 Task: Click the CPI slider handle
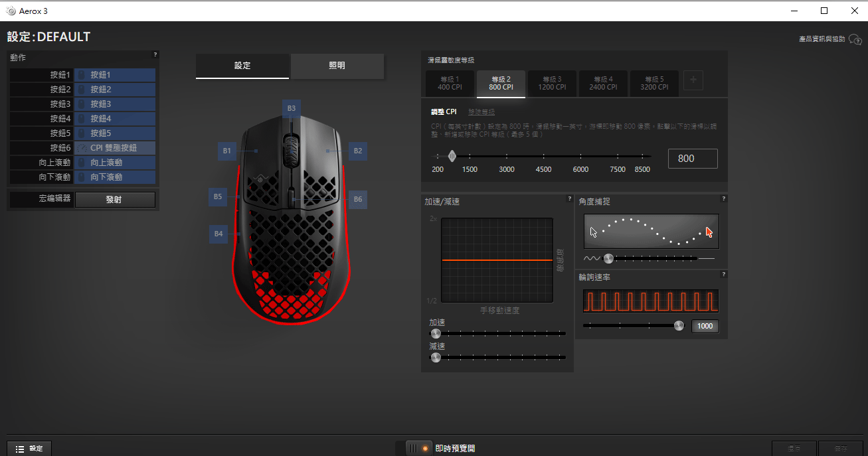tap(452, 157)
